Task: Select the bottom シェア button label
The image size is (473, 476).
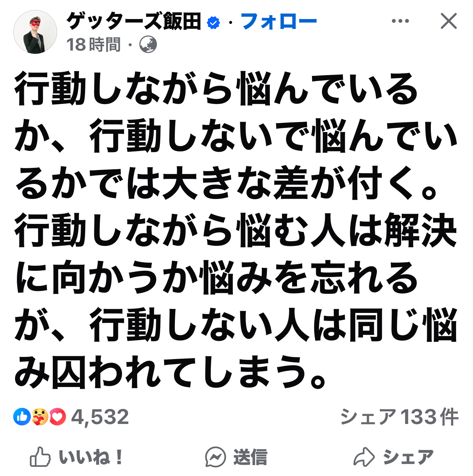Action: pyautogui.click(x=408, y=457)
